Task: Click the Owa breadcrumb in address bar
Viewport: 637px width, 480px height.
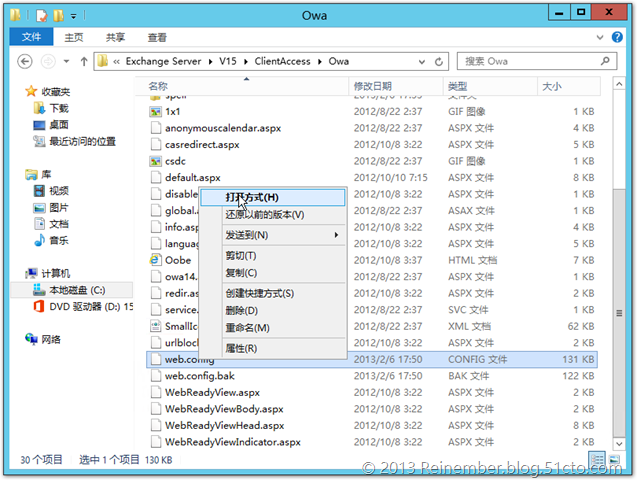Action: click(x=340, y=62)
